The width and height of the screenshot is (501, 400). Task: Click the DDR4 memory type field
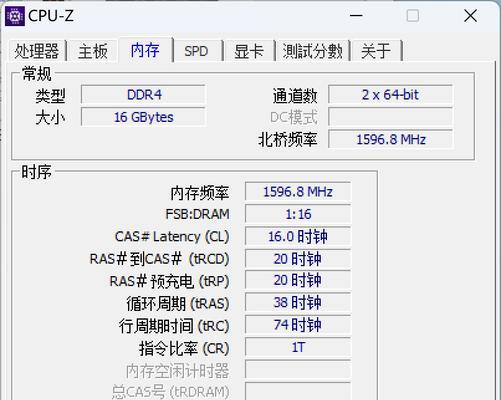(x=143, y=95)
